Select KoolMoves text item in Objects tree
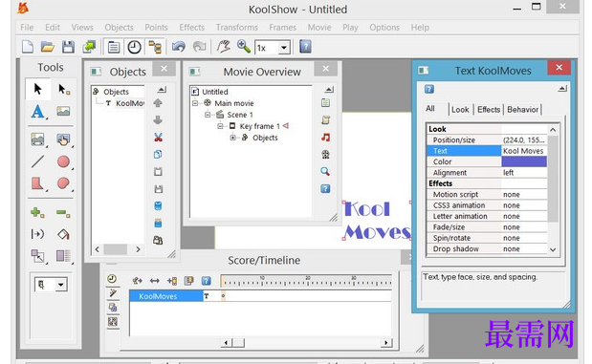The width and height of the screenshot is (592, 364). [129, 103]
